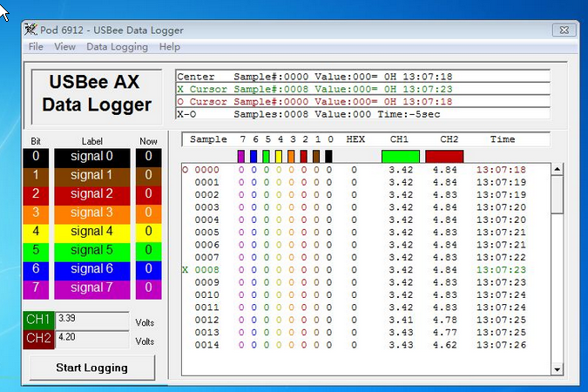Click the yellow bit 4 column swatch
The image size is (588, 392).
pyautogui.click(x=278, y=157)
